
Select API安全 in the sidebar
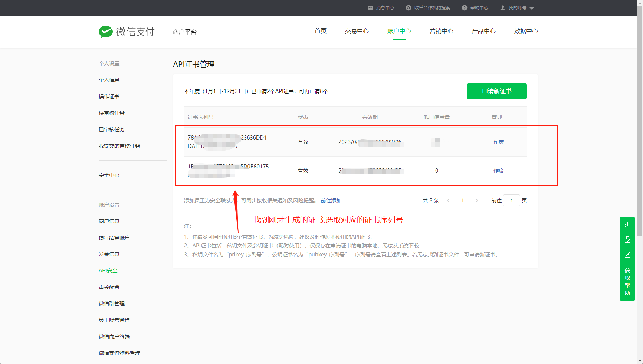(x=108, y=270)
